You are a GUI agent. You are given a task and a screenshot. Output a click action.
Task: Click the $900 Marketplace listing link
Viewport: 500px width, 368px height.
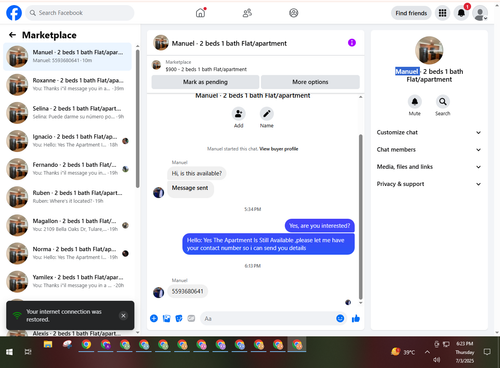(x=206, y=69)
